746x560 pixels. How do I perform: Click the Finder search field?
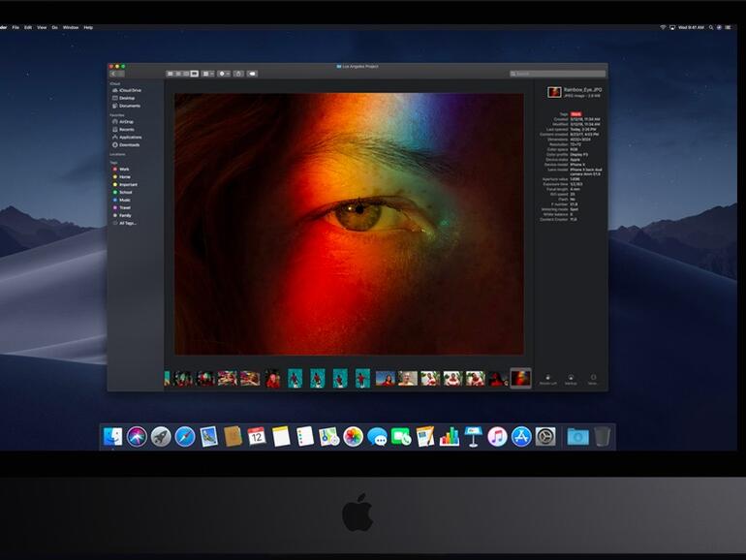click(558, 74)
